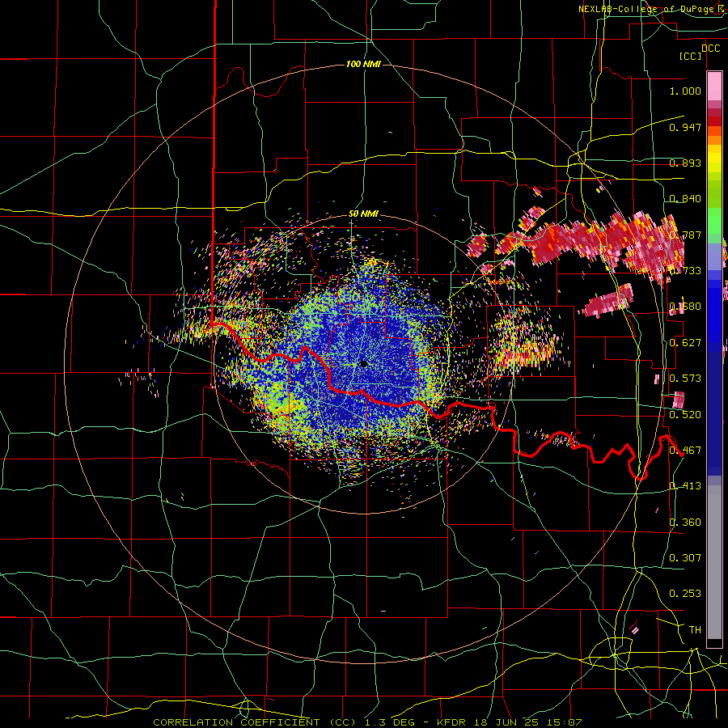Click the 0.573 scale value
Screen dimensions: 728x728
(x=685, y=379)
